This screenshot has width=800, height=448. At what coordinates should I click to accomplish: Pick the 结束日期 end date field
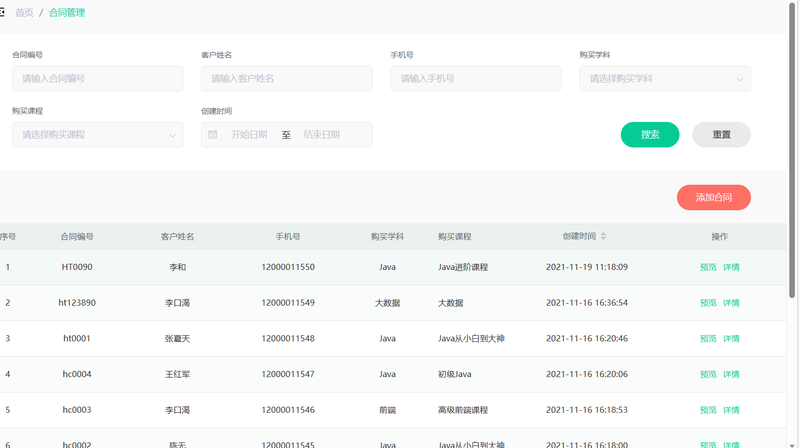click(x=322, y=135)
